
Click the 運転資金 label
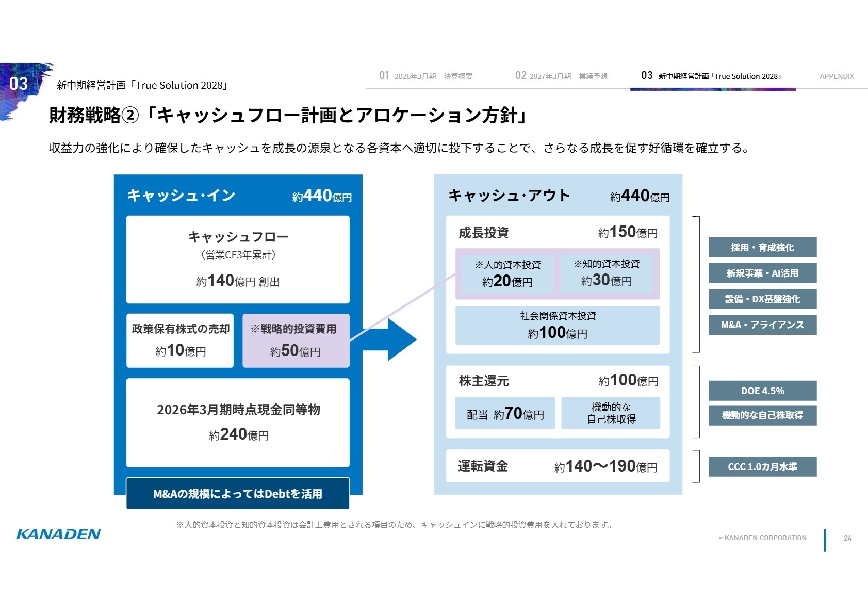483,466
